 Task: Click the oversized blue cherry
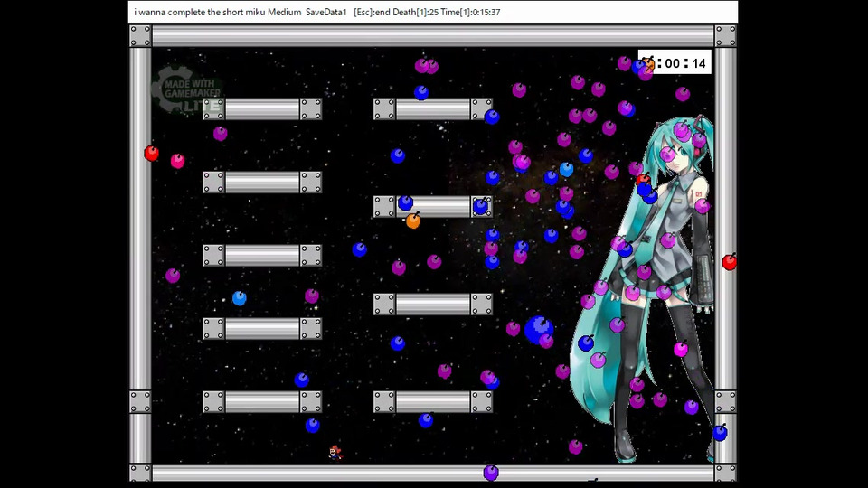(539, 330)
